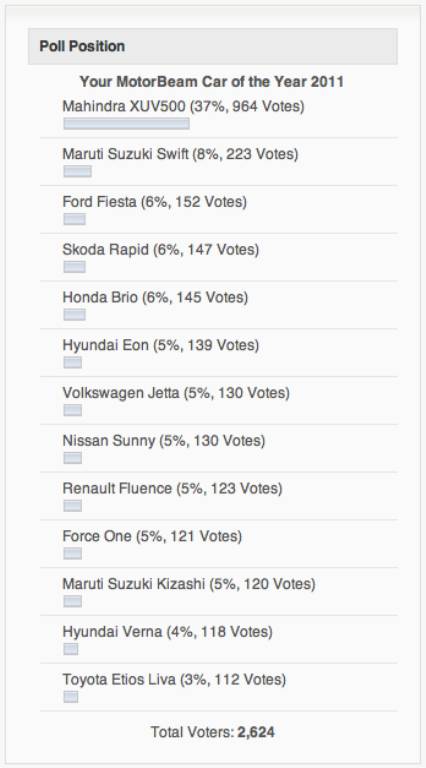The height and width of the screenshot is (768, 426).
Task: Click the Honda Brio vote bar
Action: 74,314
